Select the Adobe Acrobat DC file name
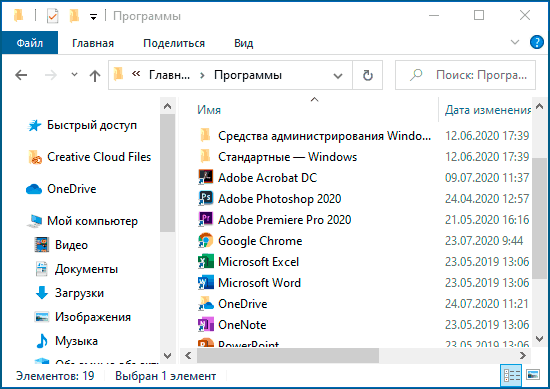 point(267,178)
